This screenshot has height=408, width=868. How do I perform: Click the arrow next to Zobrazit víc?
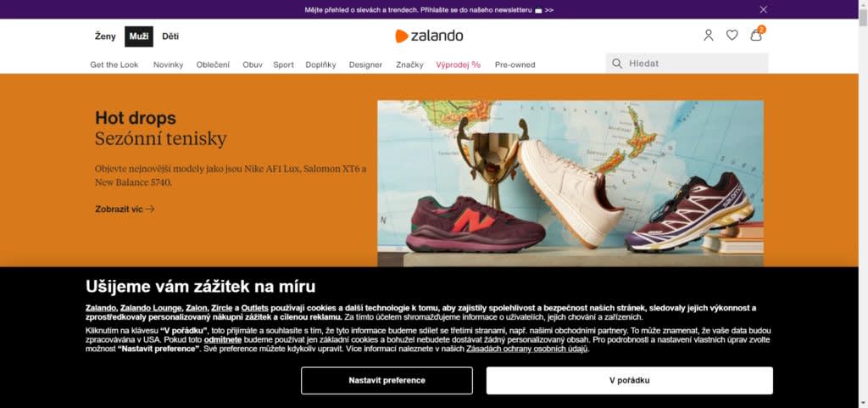[x=150, y=210]
